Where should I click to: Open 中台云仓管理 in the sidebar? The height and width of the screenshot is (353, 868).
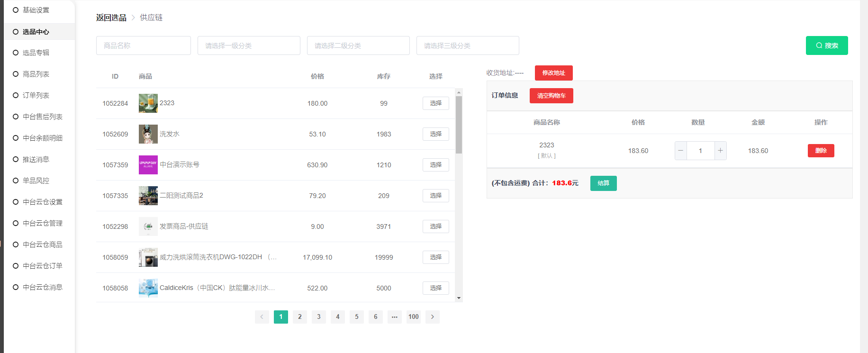click(x=43, y=223)
